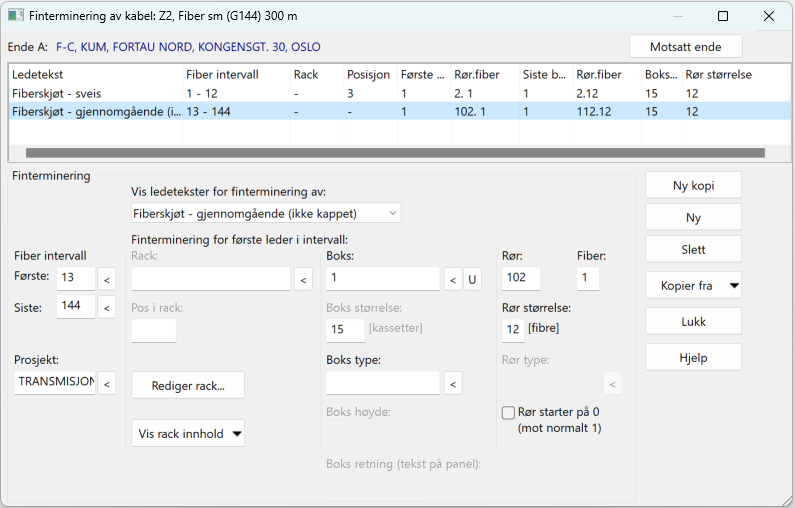Screen dimensions: 795x508
Task: Close the Finterminering window
Action: click(769, 16)
